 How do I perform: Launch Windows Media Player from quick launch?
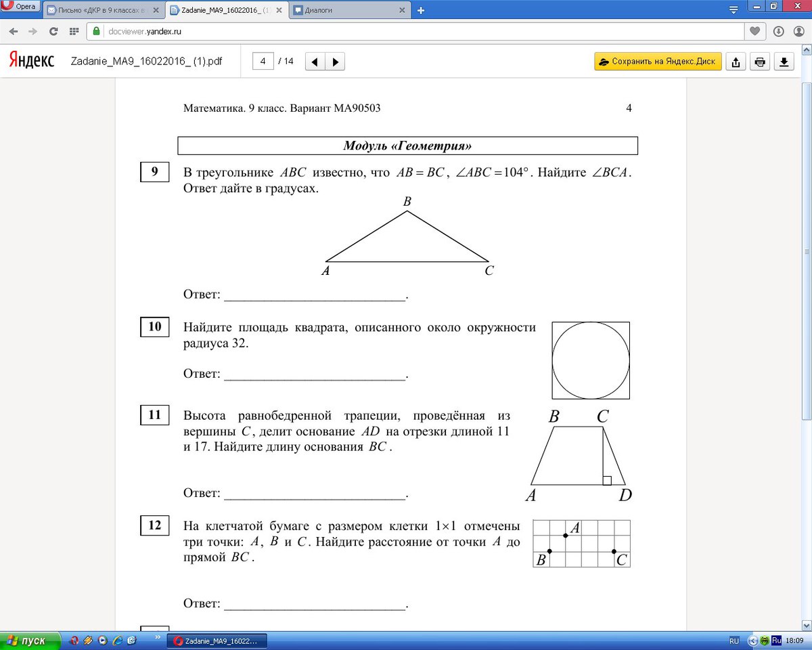103,641
